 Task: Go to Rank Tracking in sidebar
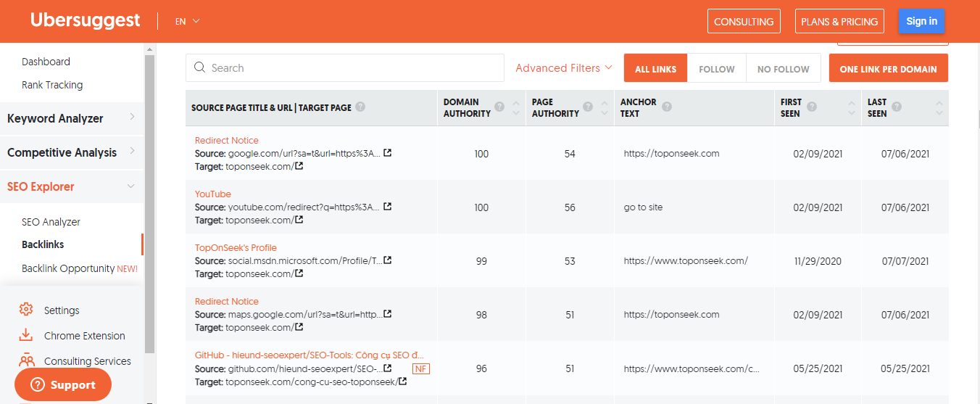[x=52, y=85]
